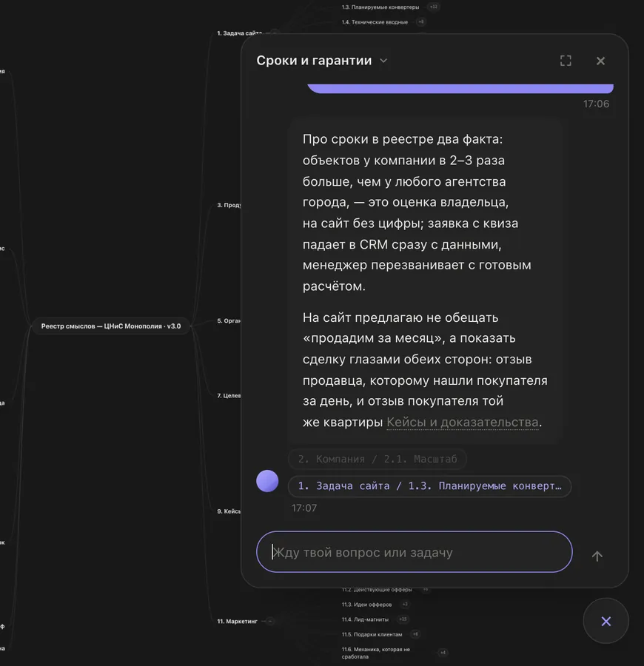Expand «11.4. Лид-магниты» via +15 badge
Image resolution: width=644 pixels, height=666 pixels.
click(x=402, y=619)
